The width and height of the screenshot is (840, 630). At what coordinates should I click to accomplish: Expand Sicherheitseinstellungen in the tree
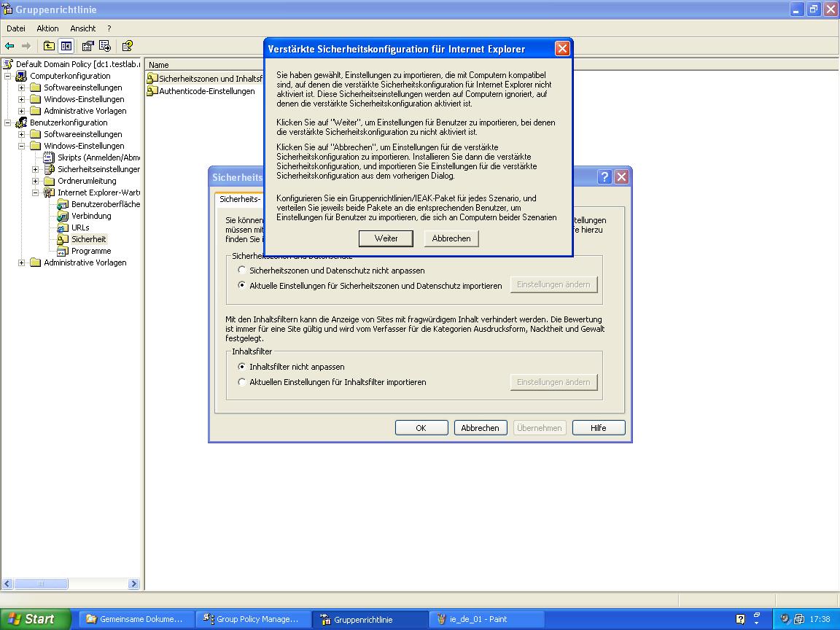pos(36,169)
